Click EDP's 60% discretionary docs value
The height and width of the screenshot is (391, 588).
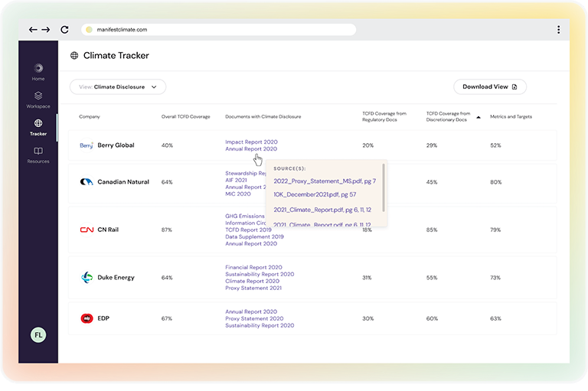tap(432, 318)
